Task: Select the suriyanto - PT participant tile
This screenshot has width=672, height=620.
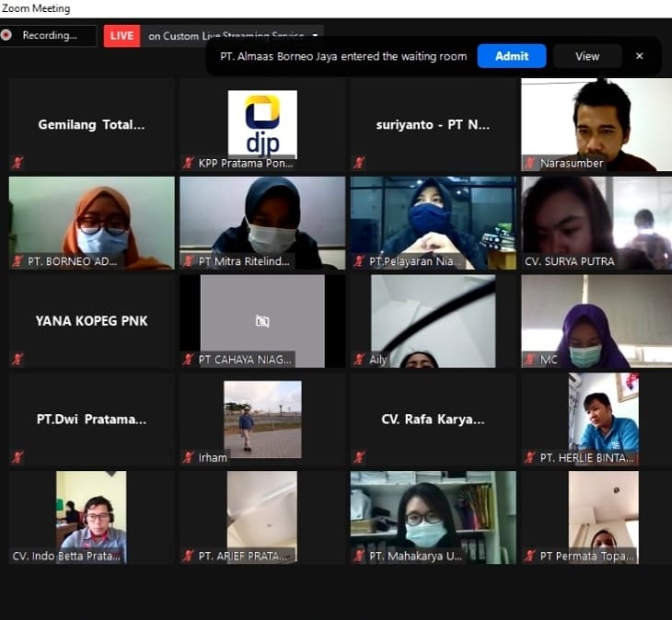Action: click(x=433, y=124)
